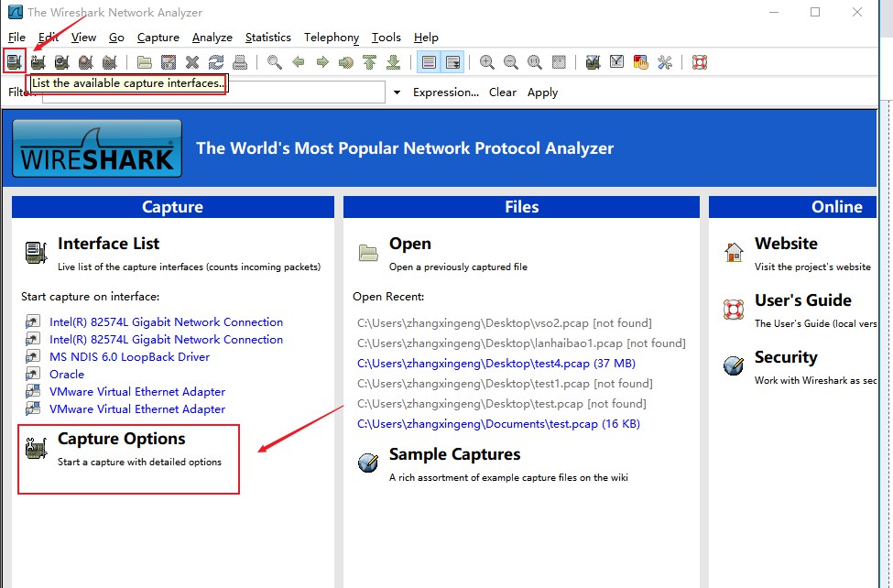
Task: Open preferences with the tools icon
Action: [x=665, y=61]
